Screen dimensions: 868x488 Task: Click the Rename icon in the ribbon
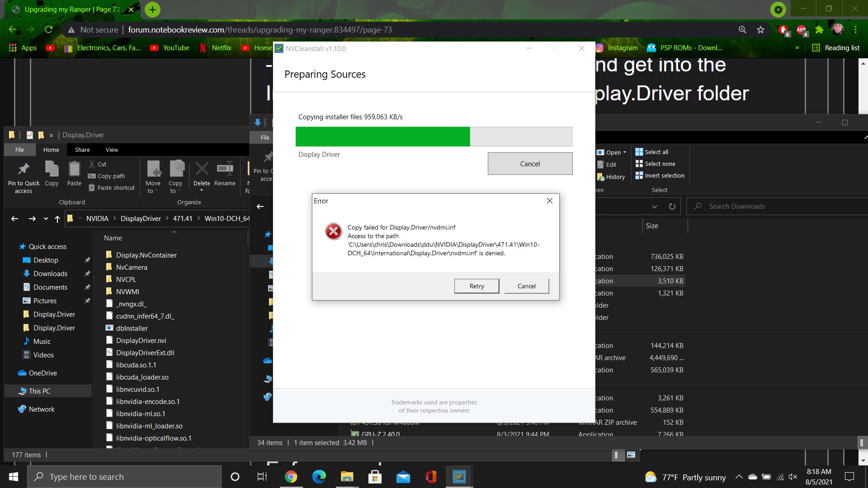click(225, 170)
